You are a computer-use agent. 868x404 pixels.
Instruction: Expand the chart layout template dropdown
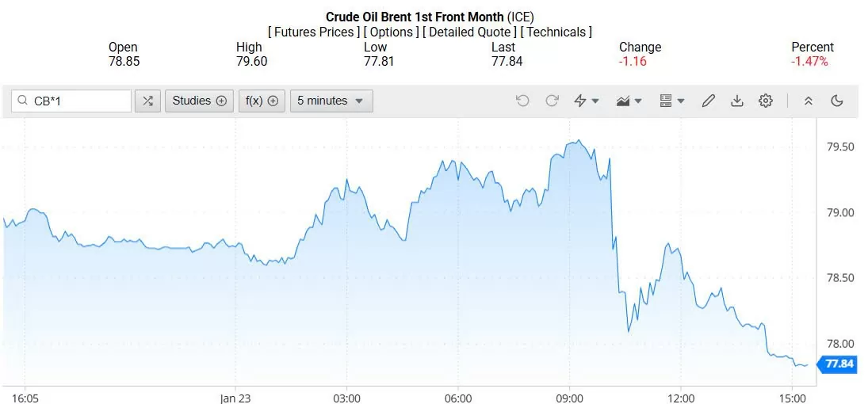[x=671, y=101]
